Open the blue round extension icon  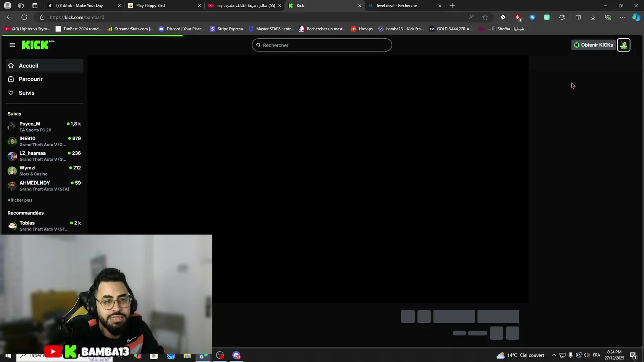tap(532, 17)
